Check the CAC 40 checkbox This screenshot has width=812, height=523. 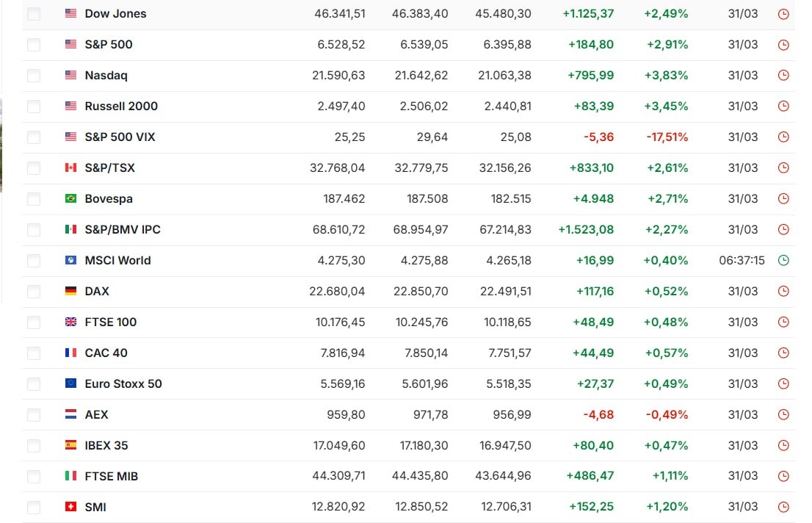pyautogui.click(x=34, y=353)
